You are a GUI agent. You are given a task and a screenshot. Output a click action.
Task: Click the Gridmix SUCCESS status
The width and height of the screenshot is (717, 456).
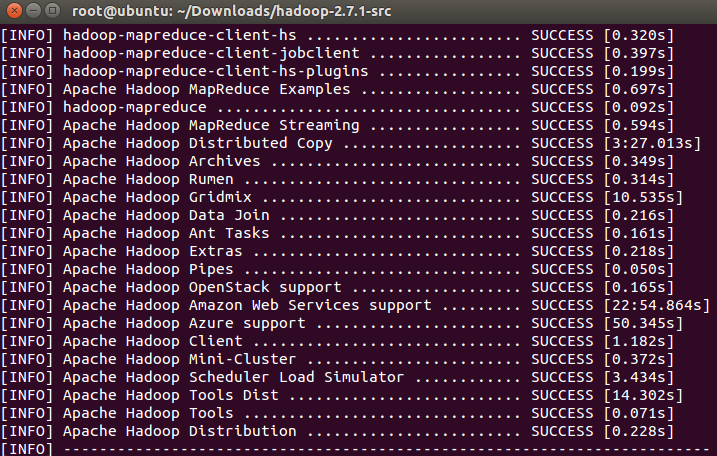563,197
